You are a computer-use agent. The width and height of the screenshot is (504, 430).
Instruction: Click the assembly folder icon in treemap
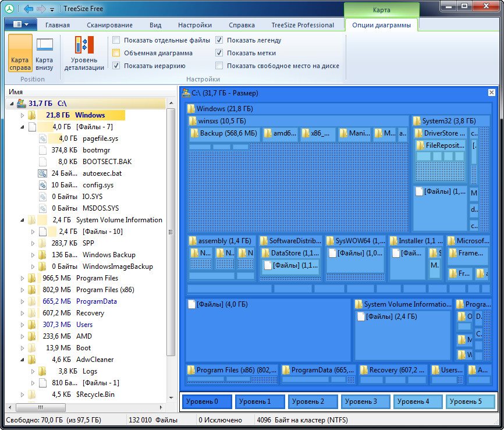(x=193, y=241)
